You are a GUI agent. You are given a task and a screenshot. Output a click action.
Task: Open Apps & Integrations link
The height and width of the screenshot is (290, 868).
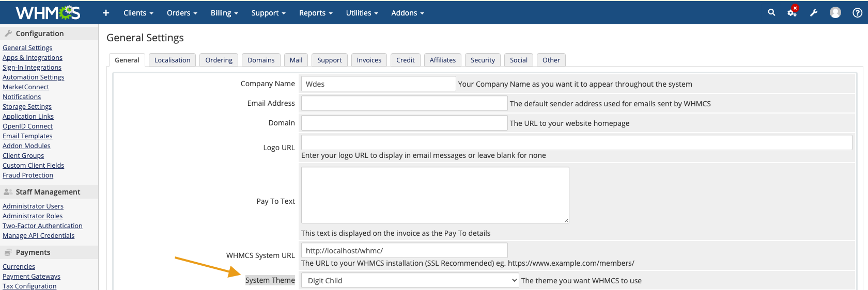(33, 57)
